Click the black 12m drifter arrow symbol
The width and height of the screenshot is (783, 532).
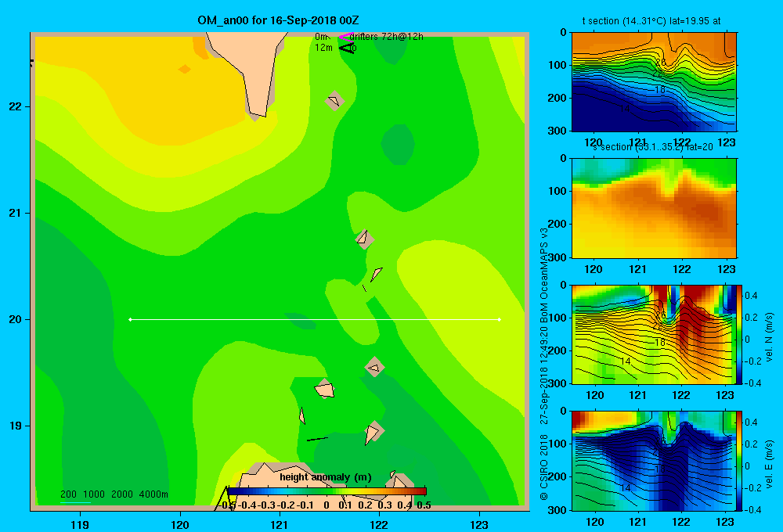pyautogui.click(x=347, y=48)
